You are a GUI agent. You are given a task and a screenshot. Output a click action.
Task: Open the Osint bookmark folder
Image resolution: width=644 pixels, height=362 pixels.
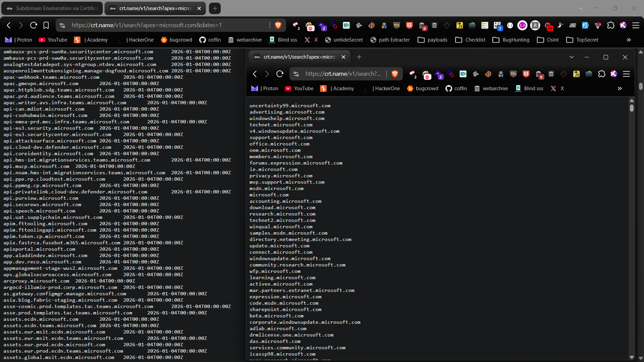[548, 40]
